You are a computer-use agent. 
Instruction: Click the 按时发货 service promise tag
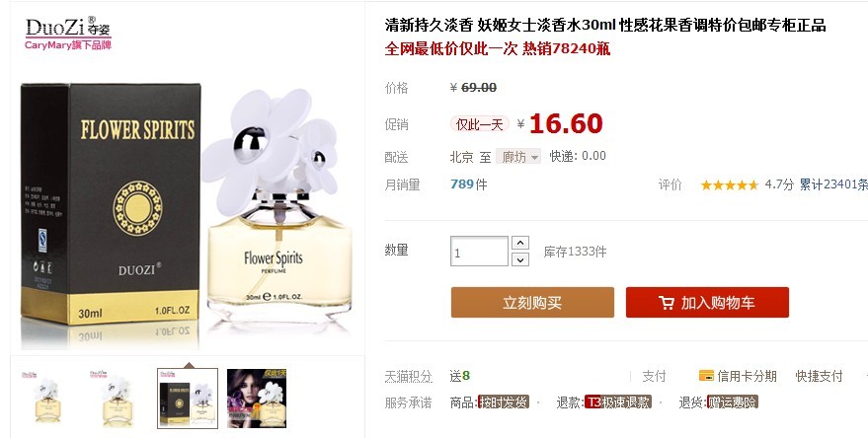point(504,402)
